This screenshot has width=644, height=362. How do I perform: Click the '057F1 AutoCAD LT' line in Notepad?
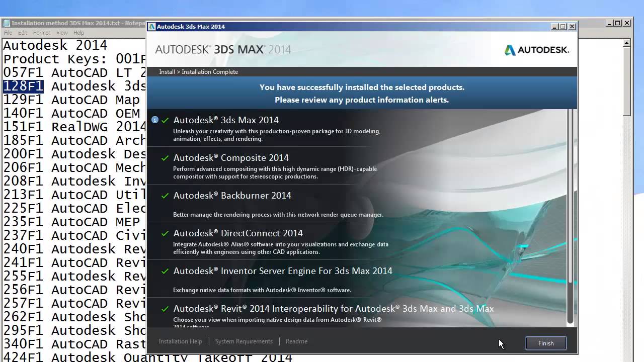(74, 72)
